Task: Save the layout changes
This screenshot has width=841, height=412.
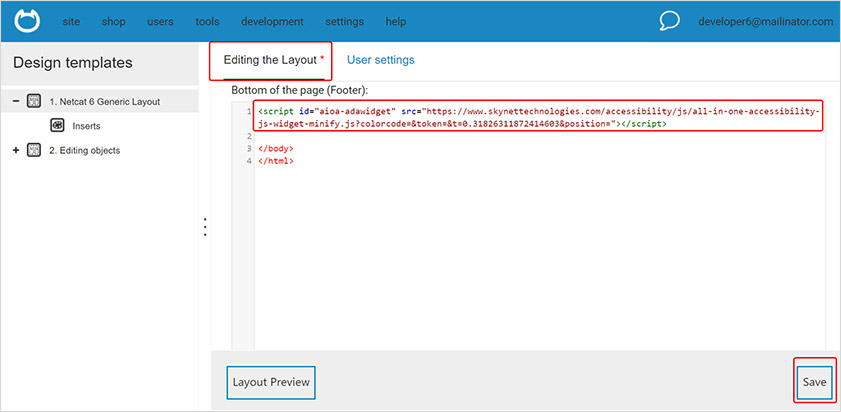Action: [x=815, y=382]
